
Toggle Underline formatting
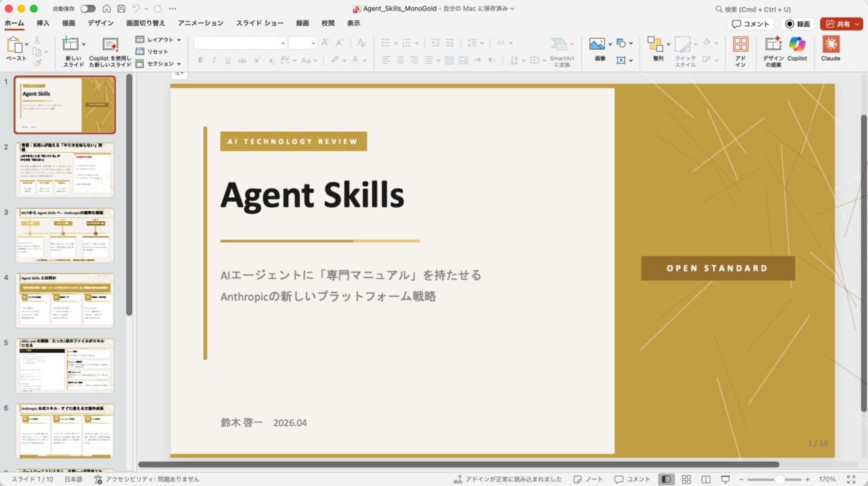tap(228, 60)
